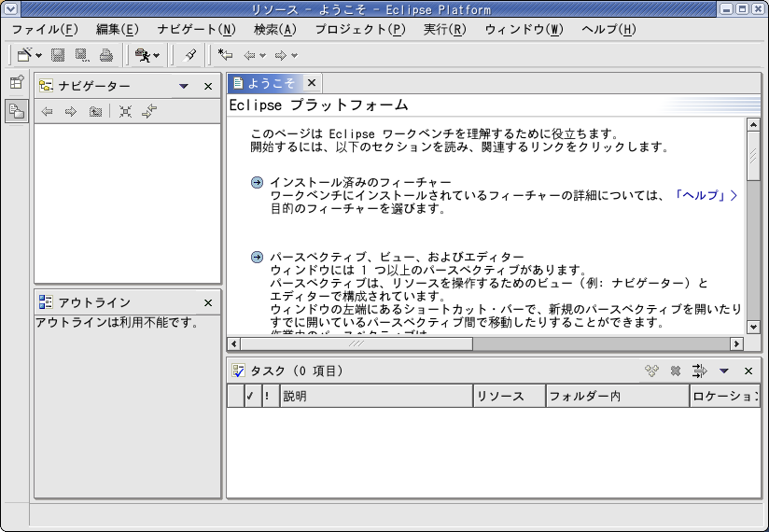Click the Navigator Up folder icon
The width and height of the screenshot is (769, 532).
click(x=95, y=111)
